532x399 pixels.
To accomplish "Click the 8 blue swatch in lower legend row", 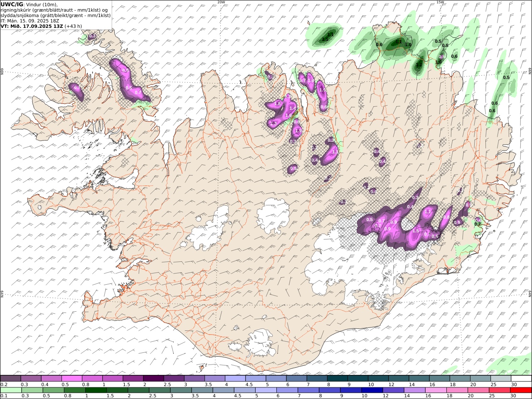I will click(x=329, y=390).
